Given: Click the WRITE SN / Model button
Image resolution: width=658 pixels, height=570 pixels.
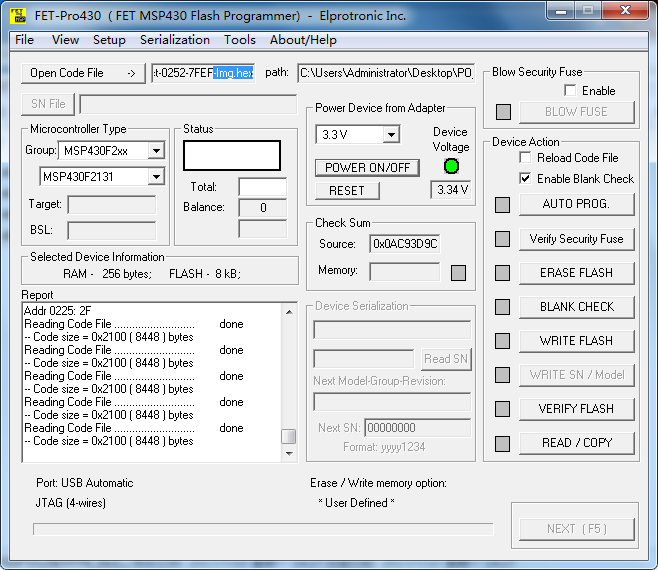Looking at the screenshot, I should (576, 375).
